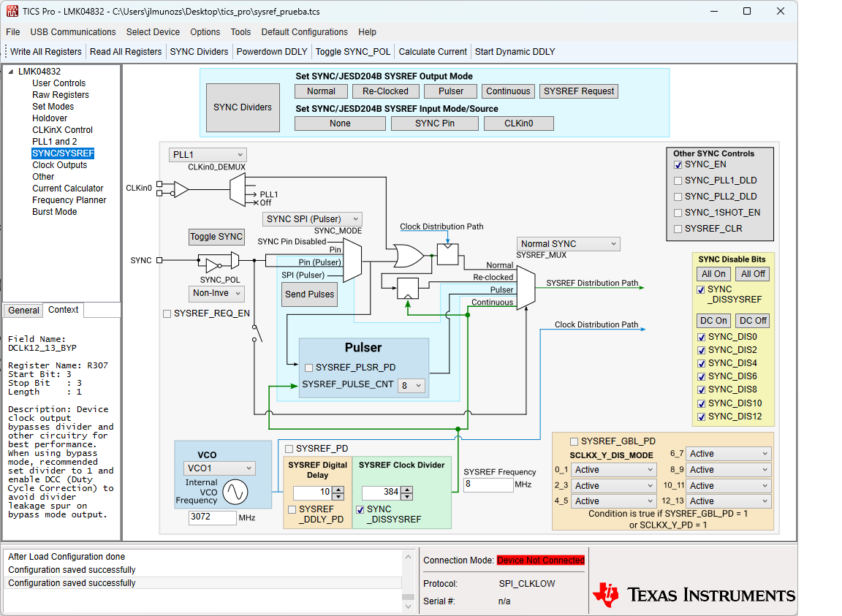
Task: Click the SYNC_POL inverter symbol
Action: [213, 265]
